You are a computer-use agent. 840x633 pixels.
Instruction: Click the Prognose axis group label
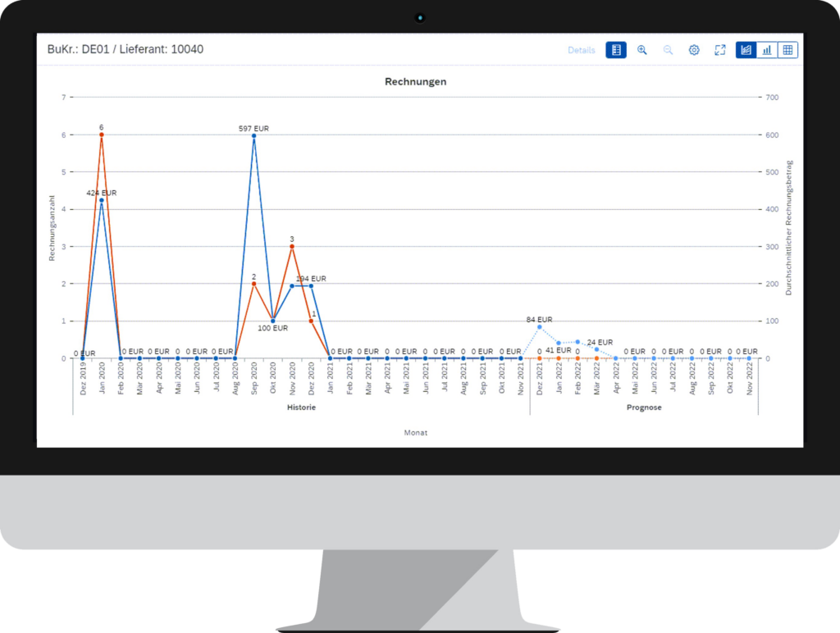[644, 408]
